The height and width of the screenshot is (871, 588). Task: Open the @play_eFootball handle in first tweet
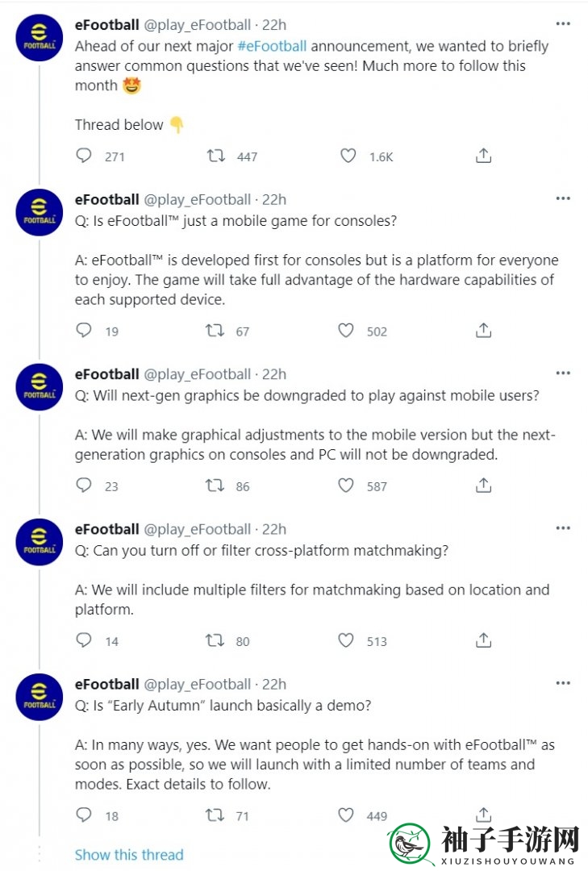[x=198, y=25]
